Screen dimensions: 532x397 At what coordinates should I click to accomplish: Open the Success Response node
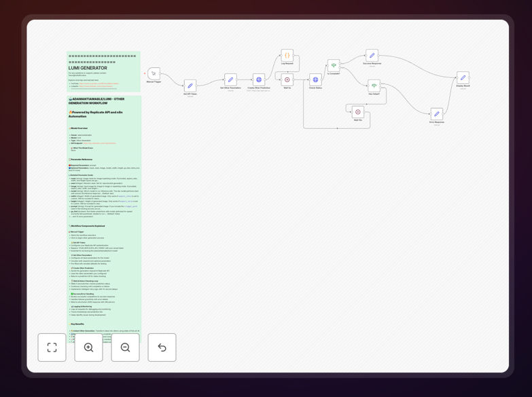click(x=372, y=55)
